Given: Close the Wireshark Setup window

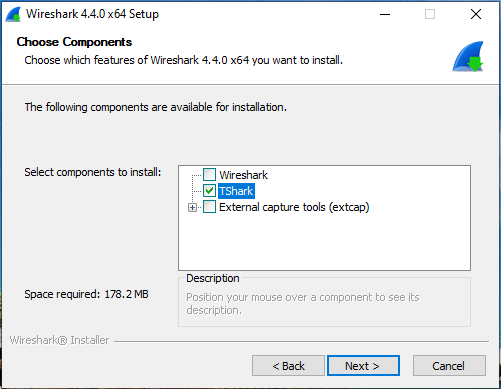Looking at the screenshot, I should (476, 14).
